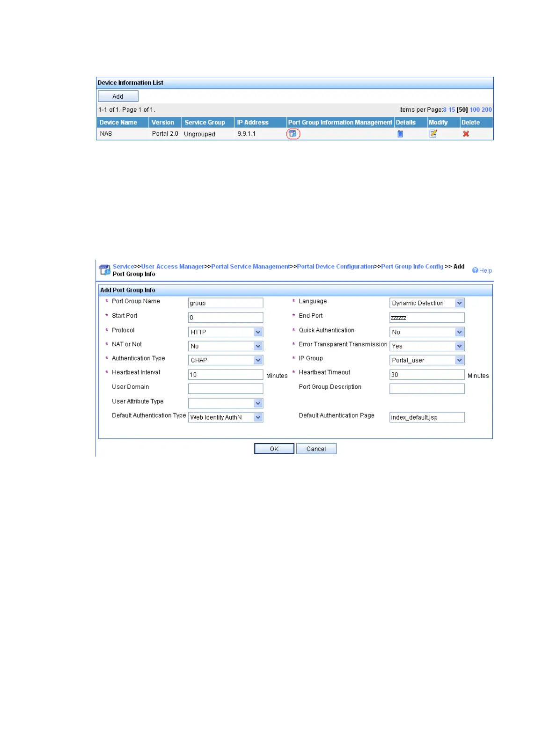This screenshot has height=756, width=557.
Task: Click the End Port input field
Action: pos(427,318)
